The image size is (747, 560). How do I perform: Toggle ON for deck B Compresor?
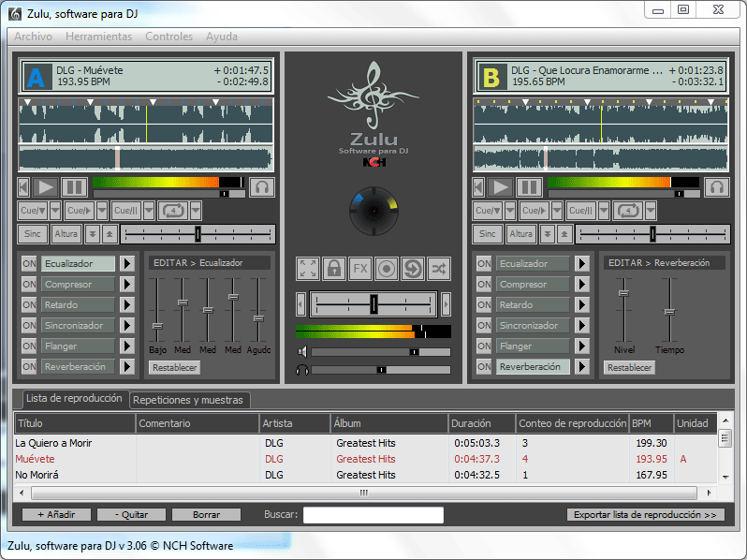click(x=484, y=284)
